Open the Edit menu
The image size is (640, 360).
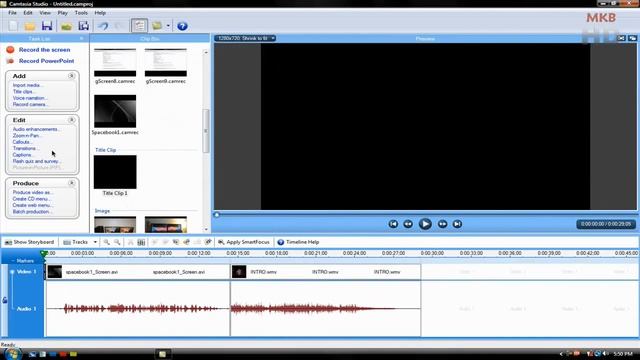tap(28, 13)
